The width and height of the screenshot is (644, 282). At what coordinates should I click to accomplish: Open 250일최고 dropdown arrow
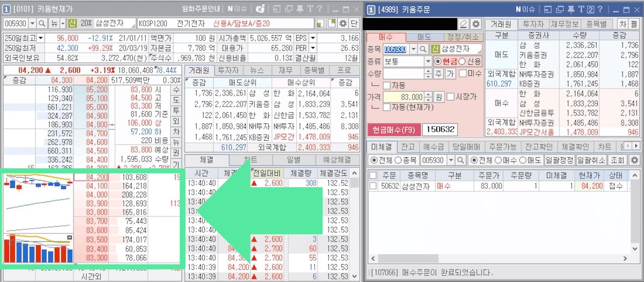pos(40,38)
